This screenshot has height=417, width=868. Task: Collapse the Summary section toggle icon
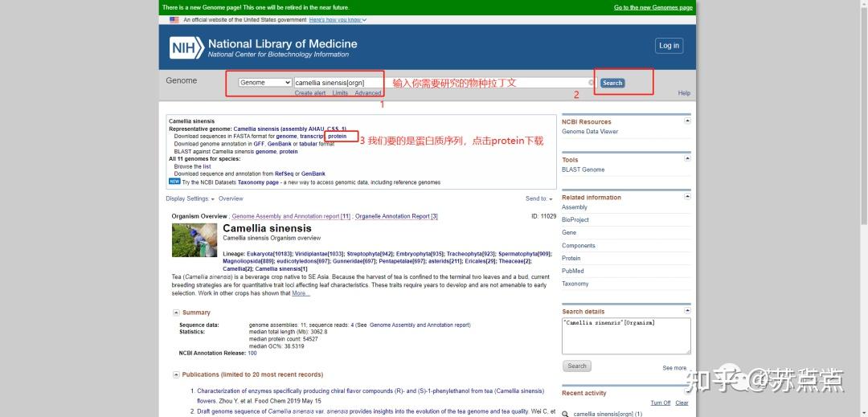pos(176,313)
